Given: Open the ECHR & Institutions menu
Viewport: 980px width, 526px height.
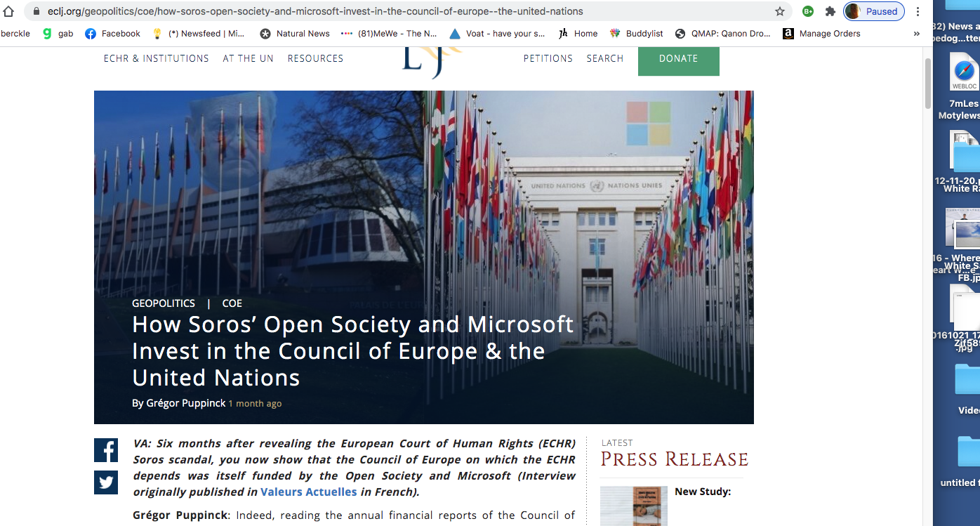Looking at the screenshot, I should (x=157, y=58).
